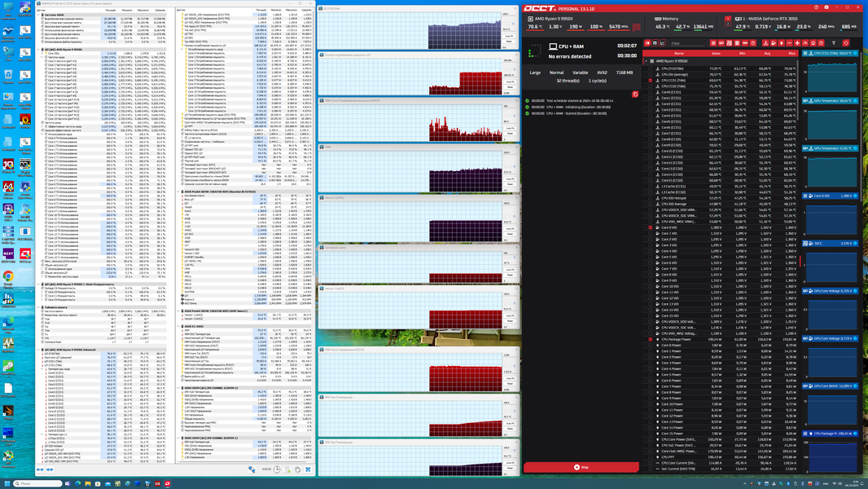Stop the running OCCT test
868x489 pixels.
[581, 467]
